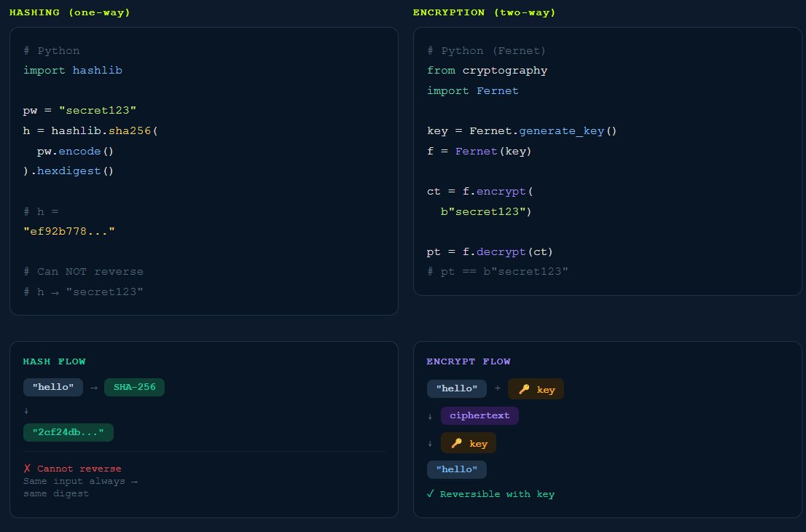
Task: Click the "# Python (Fernet)" comment
Action: pos(486,50)
